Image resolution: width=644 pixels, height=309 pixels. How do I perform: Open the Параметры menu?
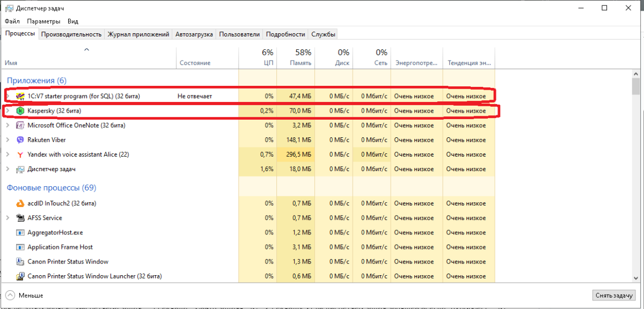44,21
